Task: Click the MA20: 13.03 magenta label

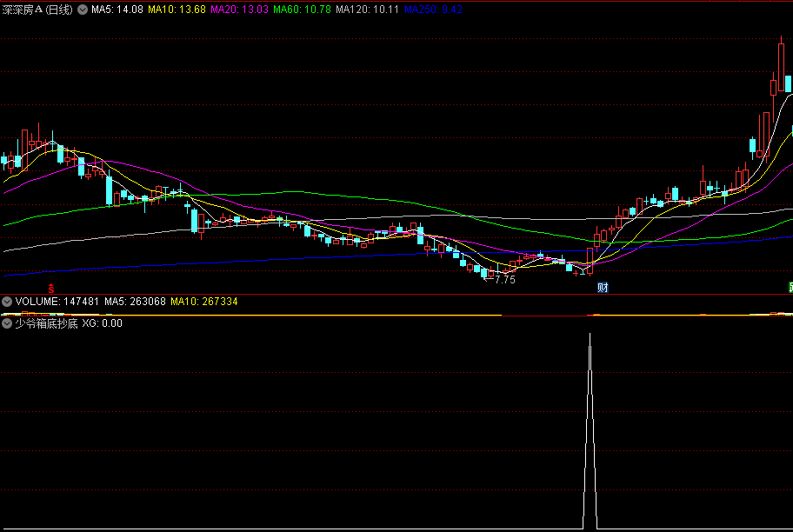Action: (240, 10)
